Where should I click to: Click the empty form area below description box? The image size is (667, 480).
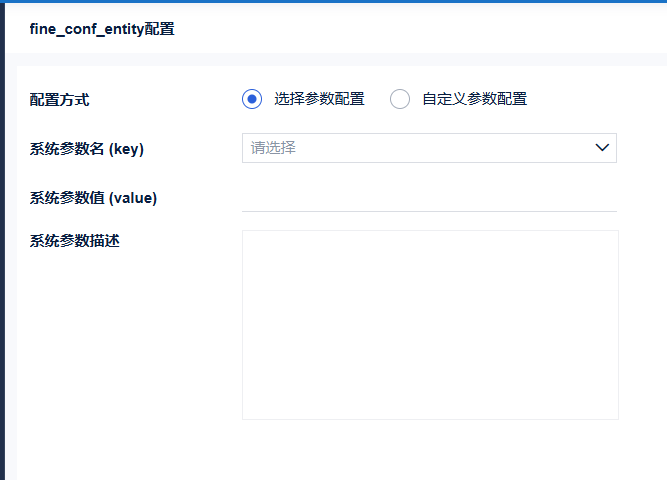430,450
